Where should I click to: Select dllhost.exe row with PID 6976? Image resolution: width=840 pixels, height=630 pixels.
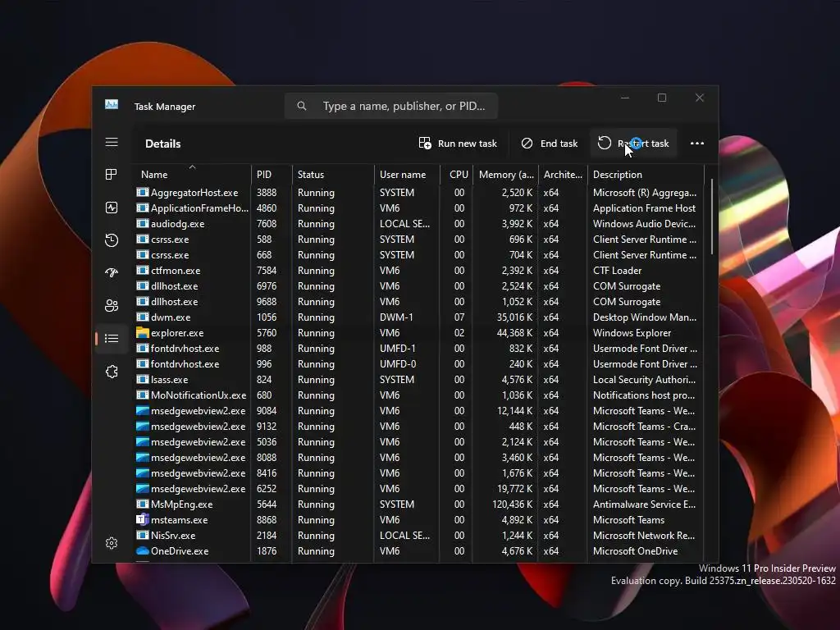(419, 286)
